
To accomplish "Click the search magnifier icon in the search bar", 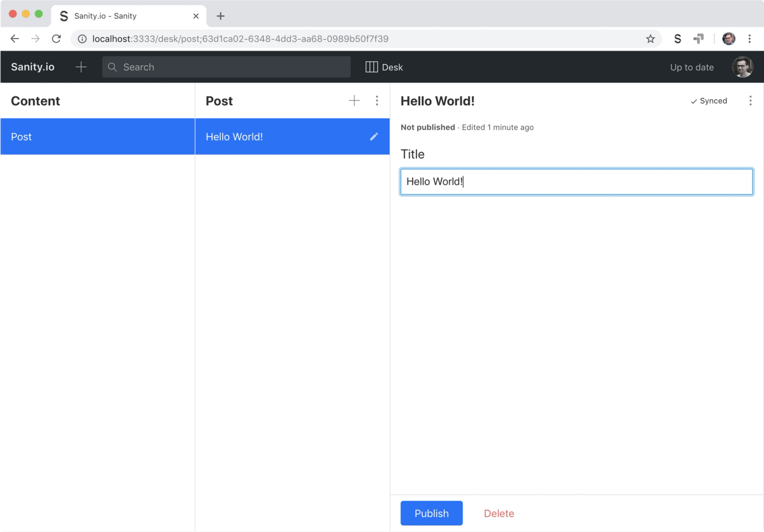I will tap(112, 67).
